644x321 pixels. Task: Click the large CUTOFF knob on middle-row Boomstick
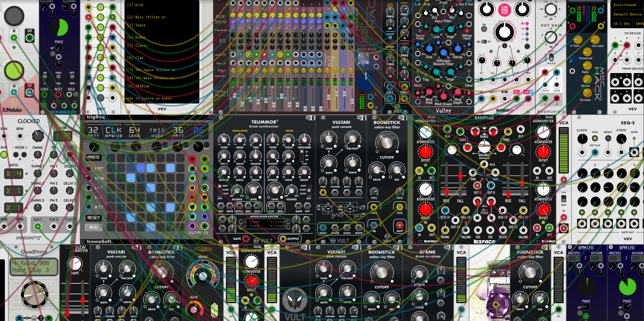click(x=387, y=142)
